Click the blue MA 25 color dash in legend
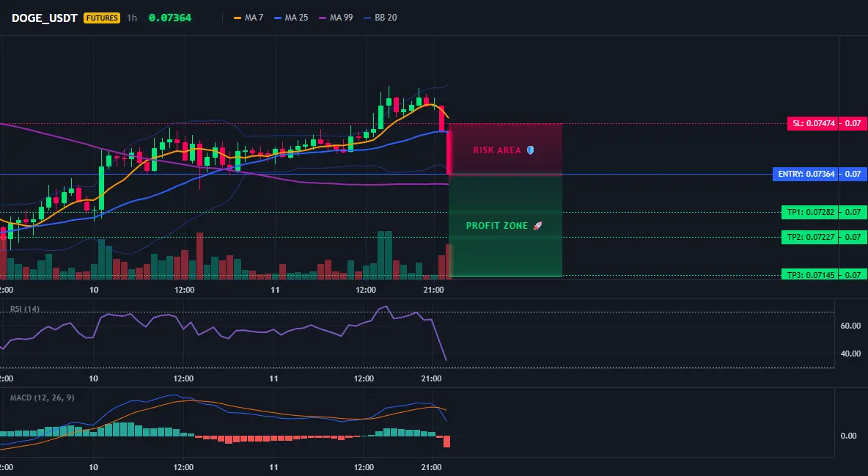868x476 pixels. tap(278, 18)
